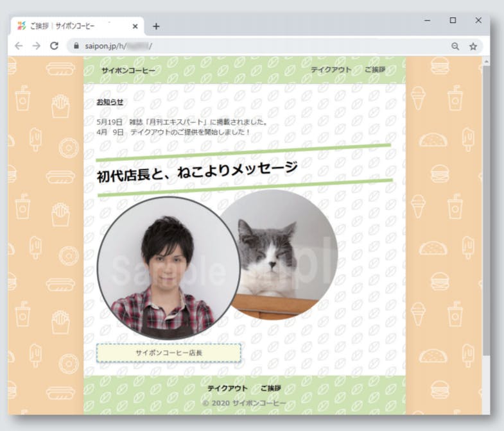Click the 初代店長と、ねこよりメッセージ heading
Screen dimensions: 504x431
click(197, 172)
